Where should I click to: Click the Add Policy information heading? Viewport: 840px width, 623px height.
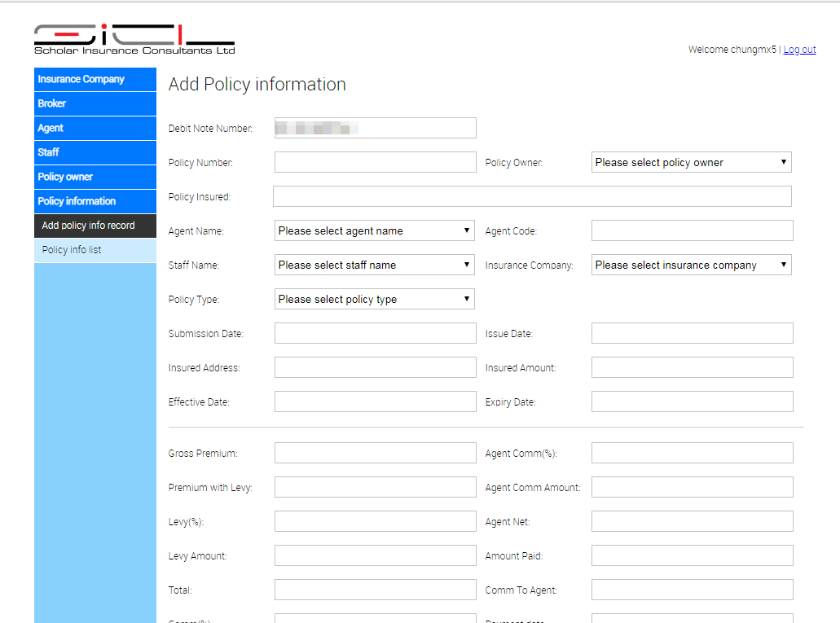coord(257,85)
